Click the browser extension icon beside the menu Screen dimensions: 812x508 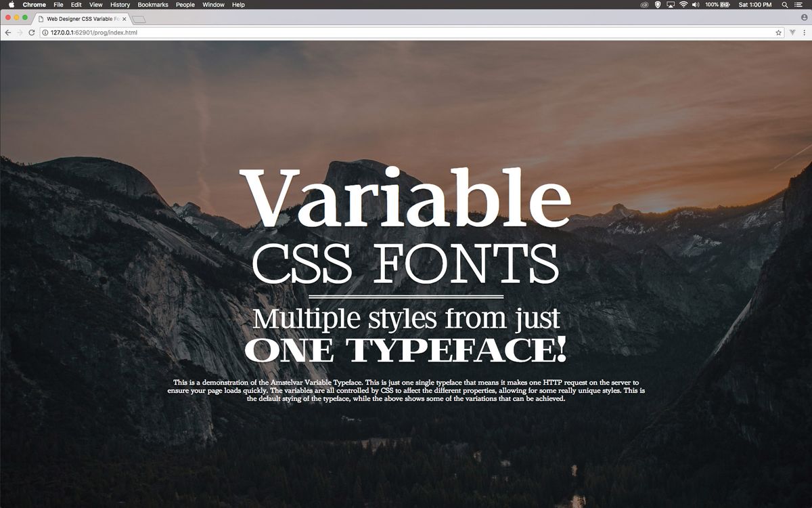click(x=792, y=32)
